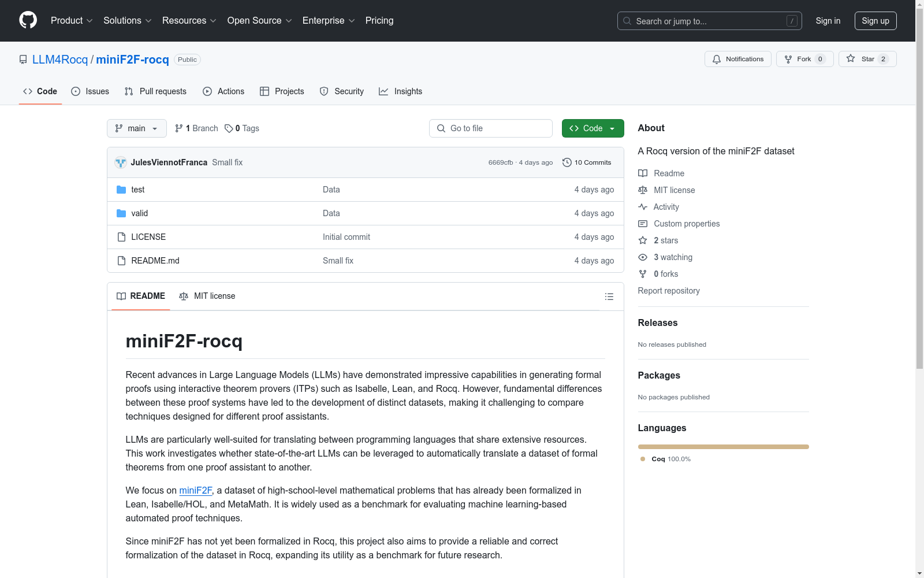Click the forks icon in About sidebar
This screenshot has height=578, width=924.
tap(643, 274)
